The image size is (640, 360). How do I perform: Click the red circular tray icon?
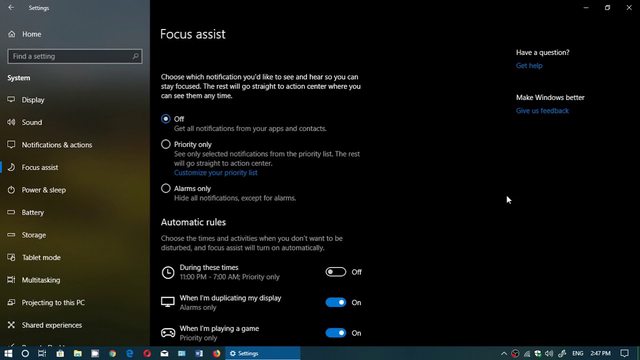[x=516, y=353]
